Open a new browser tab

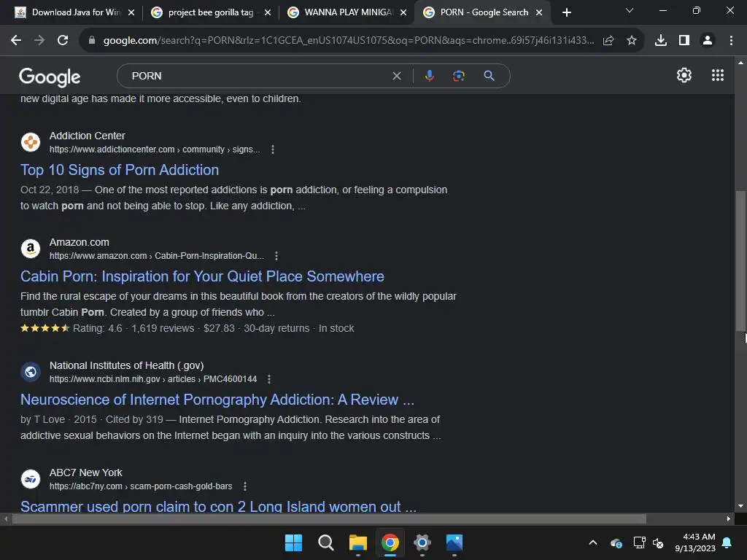point(566,13)
